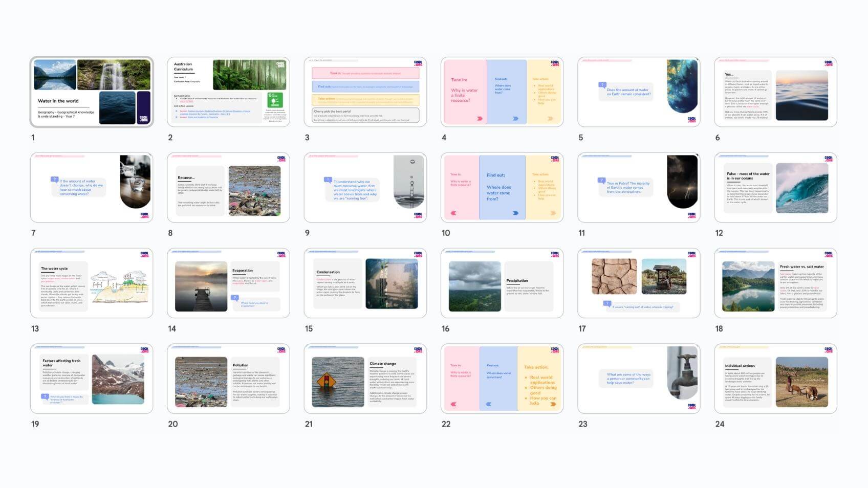Select the "Fresh water vs. salt water" slide
The width and height of the screenshot is (868, 488).
(775, 283)
